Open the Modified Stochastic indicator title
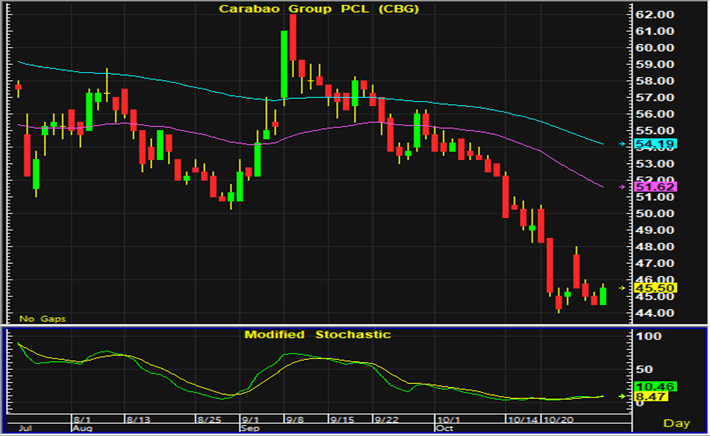The image size is (710, 436). point(317,334)
